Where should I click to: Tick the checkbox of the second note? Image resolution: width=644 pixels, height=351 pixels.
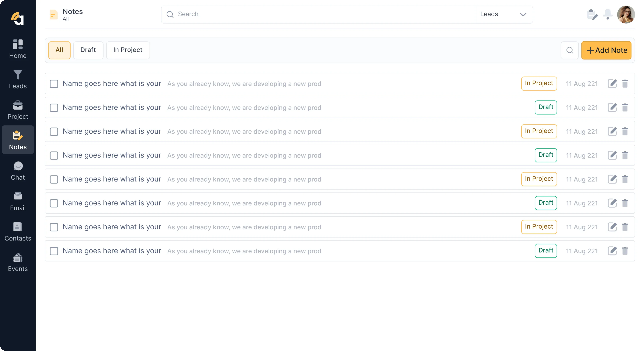point(54,108)
